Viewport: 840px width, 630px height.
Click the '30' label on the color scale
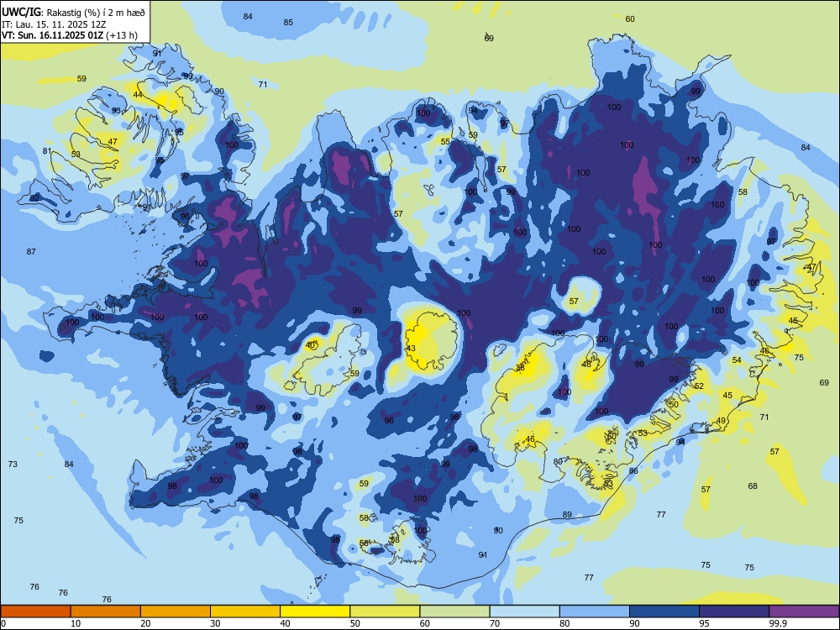click(215, 623)
